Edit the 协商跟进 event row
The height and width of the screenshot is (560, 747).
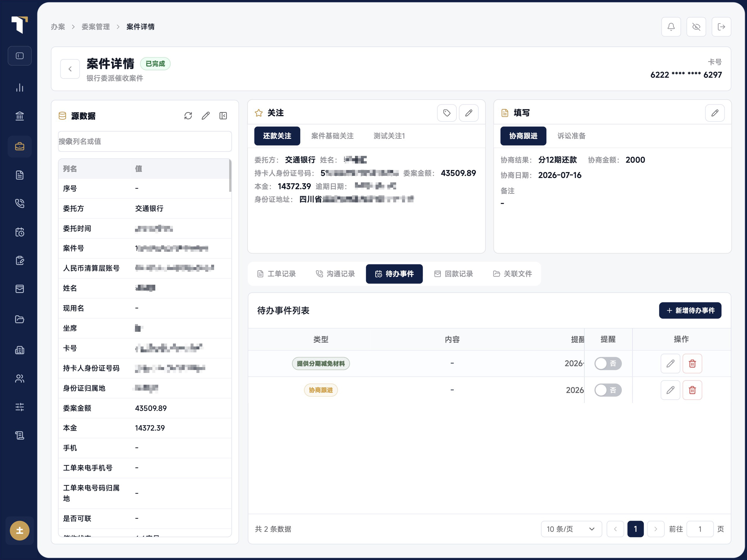[x=670, y=390]
